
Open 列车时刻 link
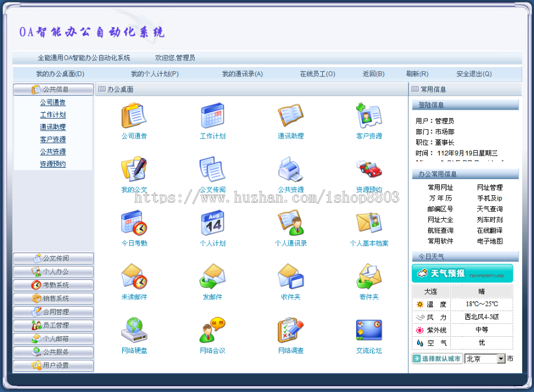pyautogui.click(x=490, y=220)
